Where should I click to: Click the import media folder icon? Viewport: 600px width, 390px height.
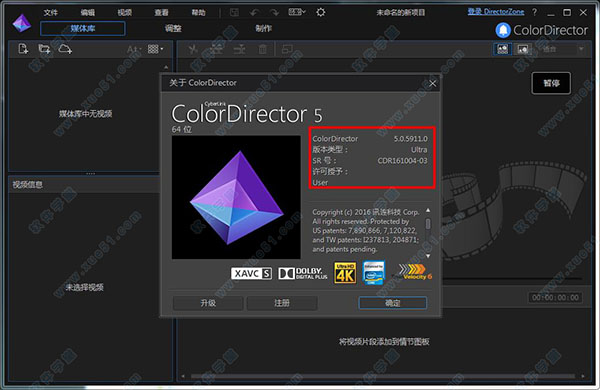44,49
